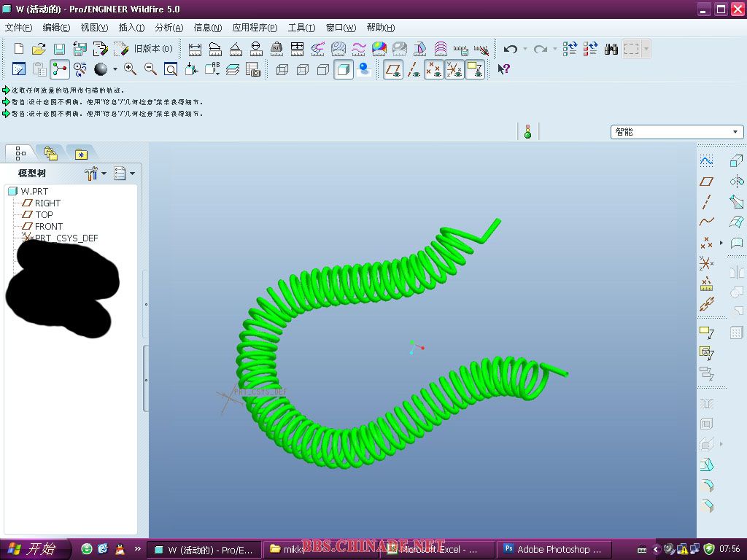Switch to shaded display style
The height and width of the screenshot is (560, 747).
[x=344, y=69]
